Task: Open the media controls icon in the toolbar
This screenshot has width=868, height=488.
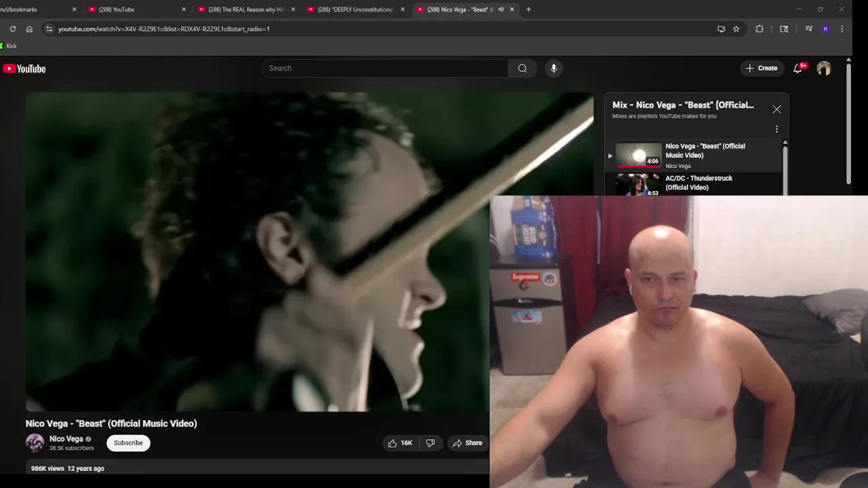Action: tap(809, 29)
